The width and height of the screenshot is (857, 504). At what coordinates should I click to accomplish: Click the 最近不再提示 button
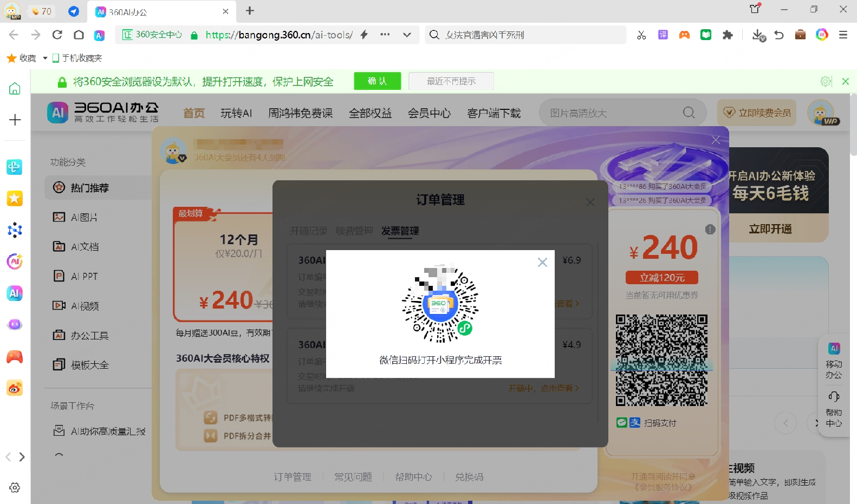coord(451,81)
